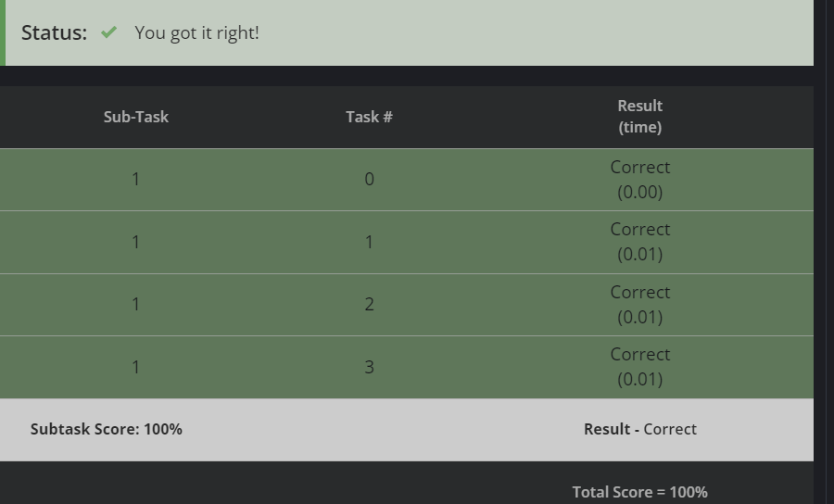Click the Result - Correct summary text
The image size is (834, 504).
tap(639, 429)
